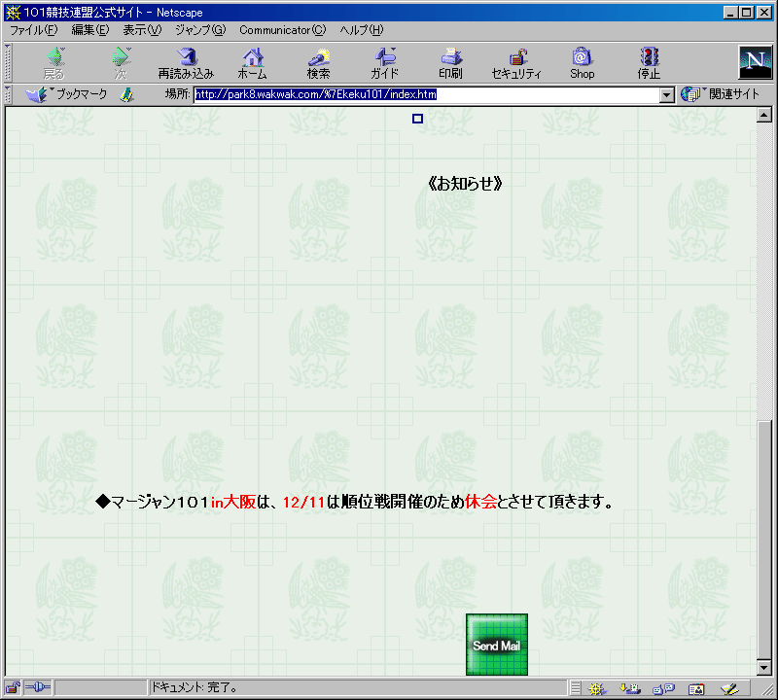Click the location URL field

(427, 94)
